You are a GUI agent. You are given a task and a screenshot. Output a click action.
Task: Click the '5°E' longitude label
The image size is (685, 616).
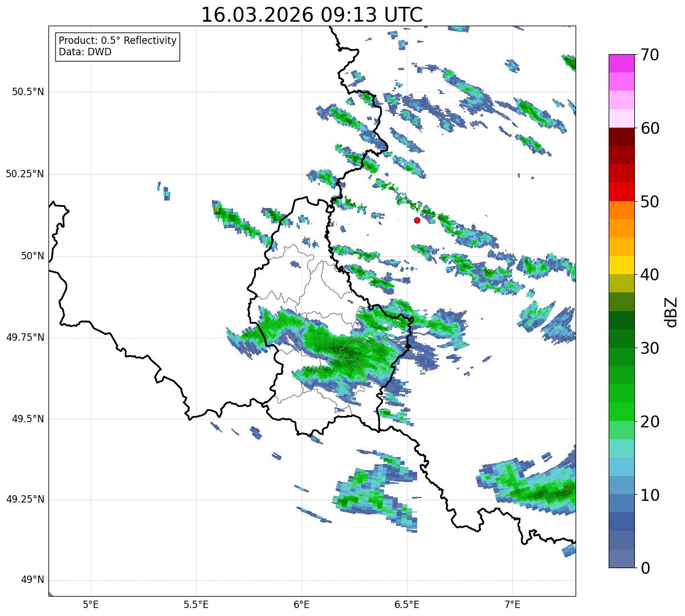coord(91,604)
